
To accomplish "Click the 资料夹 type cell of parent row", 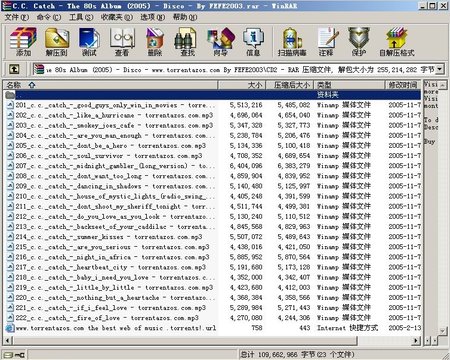I will 327,95.
